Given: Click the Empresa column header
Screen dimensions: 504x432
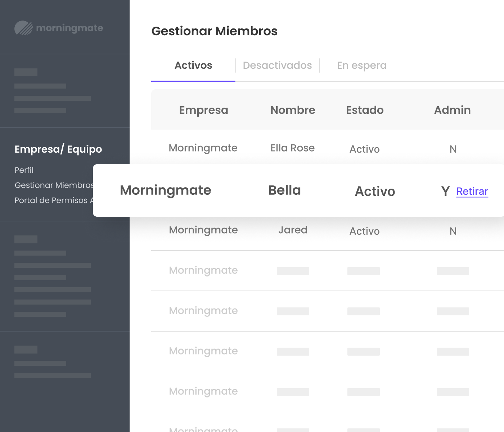Looking at the screenshot, I should 204,110.
